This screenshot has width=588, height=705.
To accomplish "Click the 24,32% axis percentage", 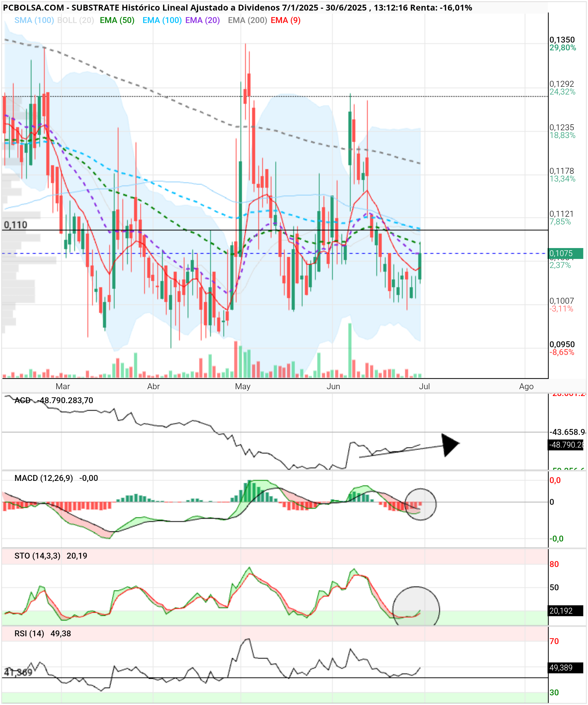I will tap(563, 92).
